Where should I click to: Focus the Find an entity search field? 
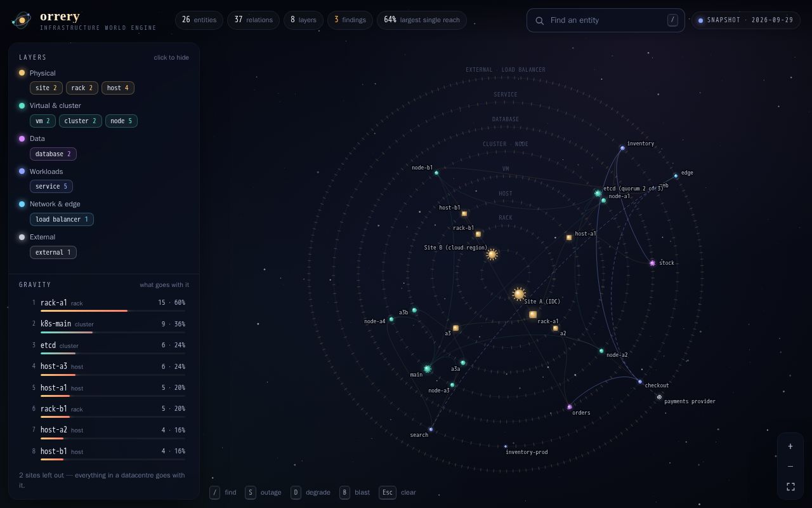[x=606, y=20]
